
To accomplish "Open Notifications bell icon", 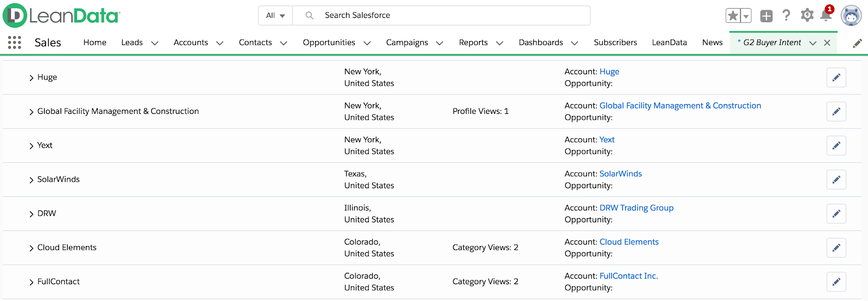I will (x=826, y=15).
